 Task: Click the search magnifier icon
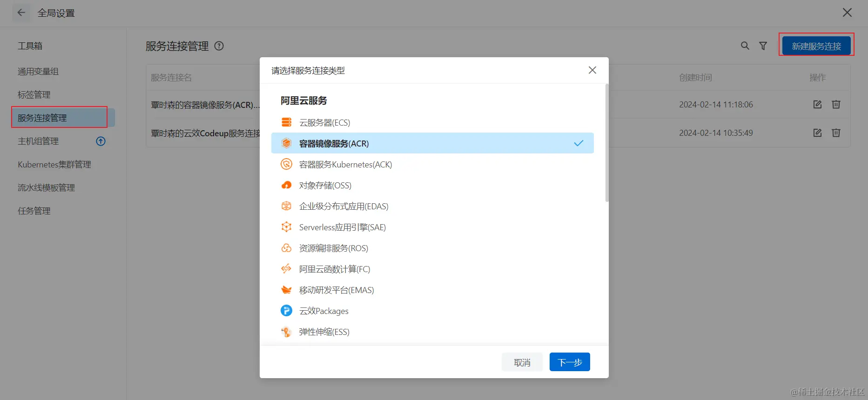[x=745, y=46]
